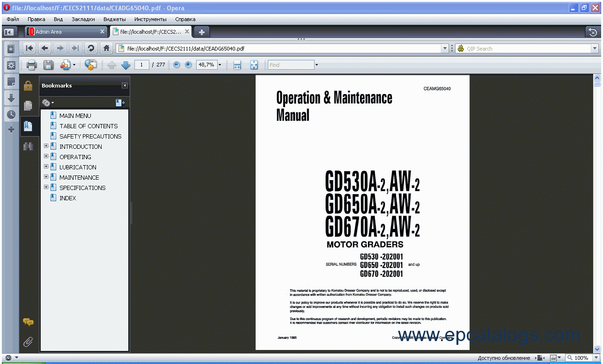The height and width of the screenshot is (364, 603).
Task: Zoom in with the plus button
Action: pos(188,65)
